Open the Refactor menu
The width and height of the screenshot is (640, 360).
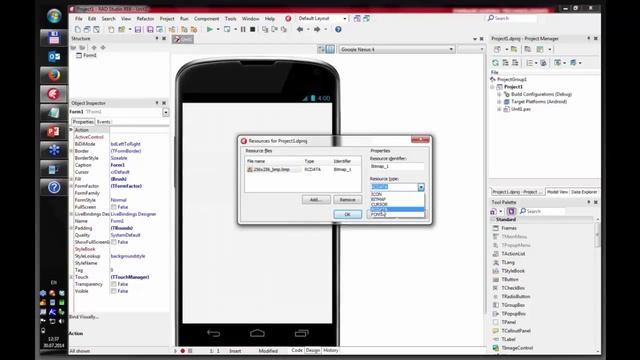pos(145,19)
